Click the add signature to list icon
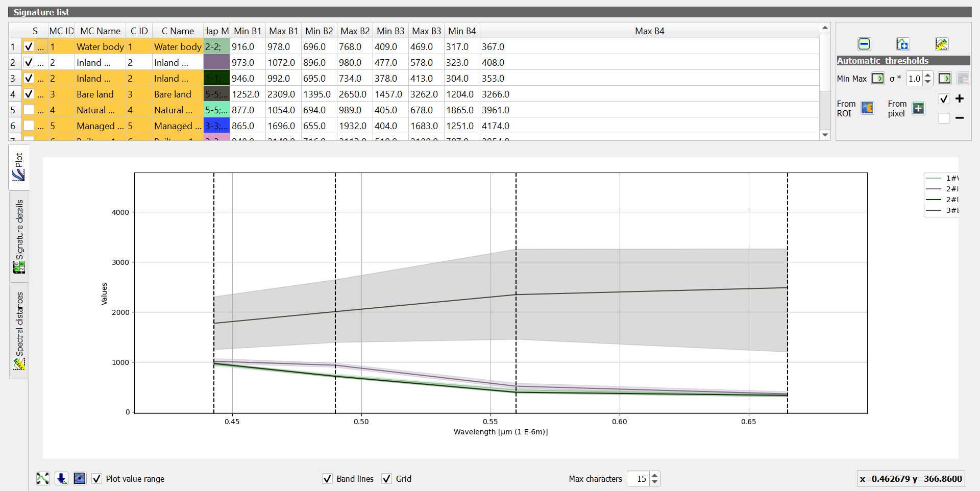The height and width of the screenshot is (491, 980). click(902, 44)
